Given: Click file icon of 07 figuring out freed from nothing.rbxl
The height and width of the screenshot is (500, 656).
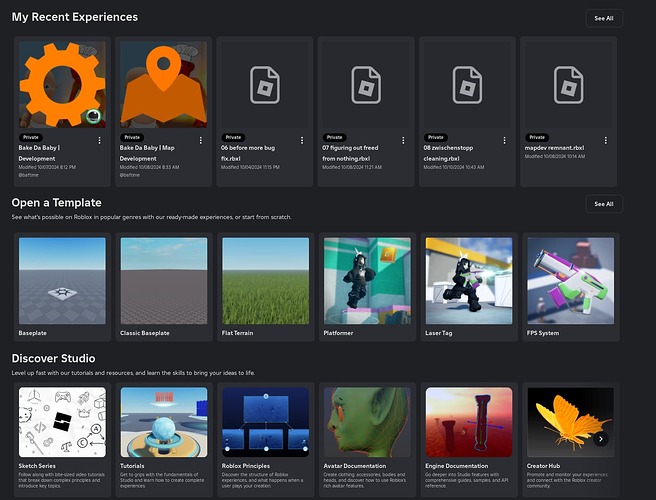Looking at the screenshot, I should click(366, 85).
